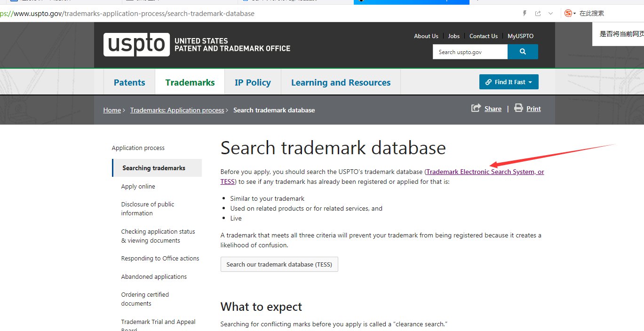The image size is (644, 331).
Task: Click 'Used on related products' bullet text
Action: [306, 208]
